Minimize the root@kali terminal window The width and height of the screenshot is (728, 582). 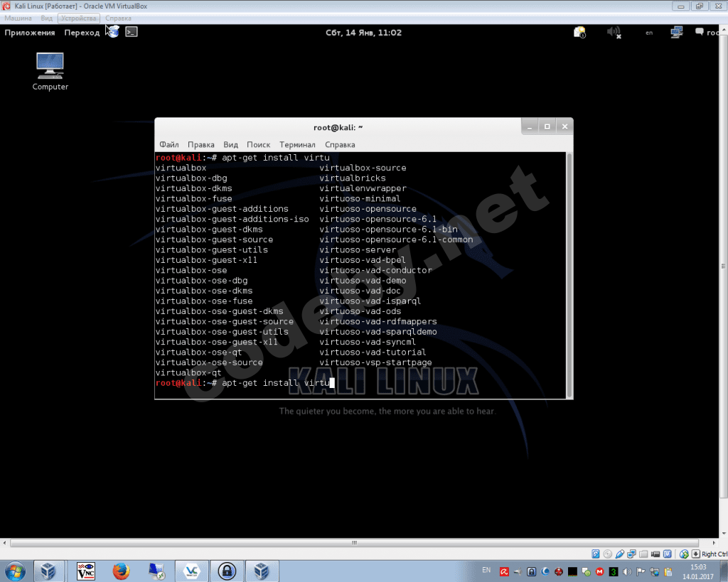point(529,126)
